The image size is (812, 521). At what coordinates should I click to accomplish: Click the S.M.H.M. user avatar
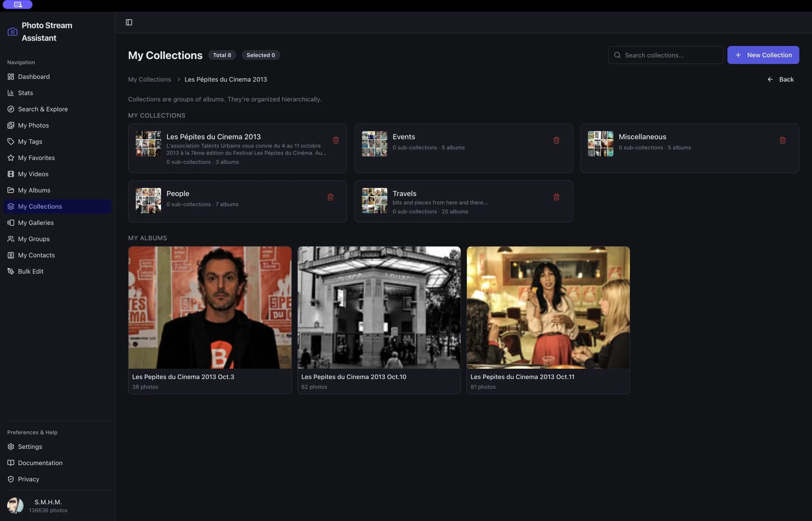pyautogui.click(x=16, y=505)
